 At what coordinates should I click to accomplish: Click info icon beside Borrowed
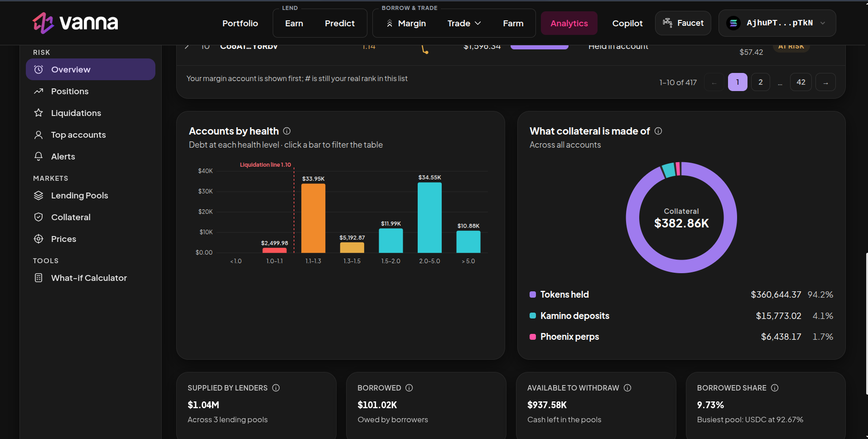[x=409, y=388]
